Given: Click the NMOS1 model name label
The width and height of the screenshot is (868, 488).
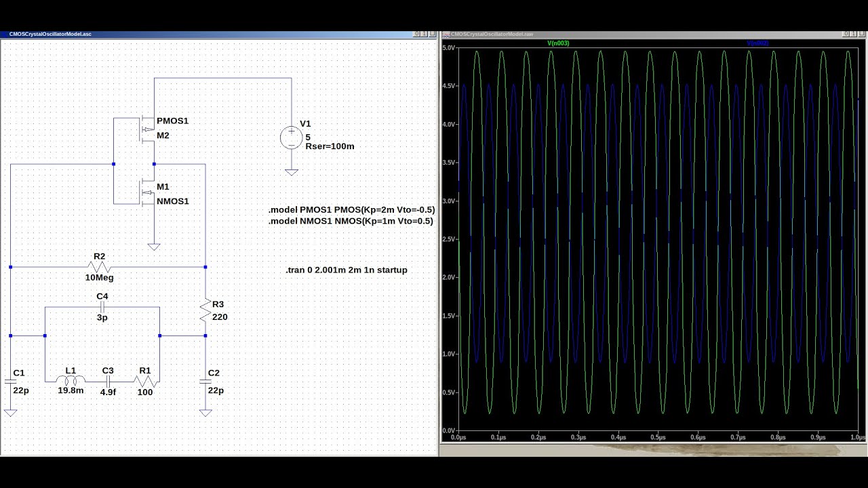Looking at the screenshot, I should (173, 201).
